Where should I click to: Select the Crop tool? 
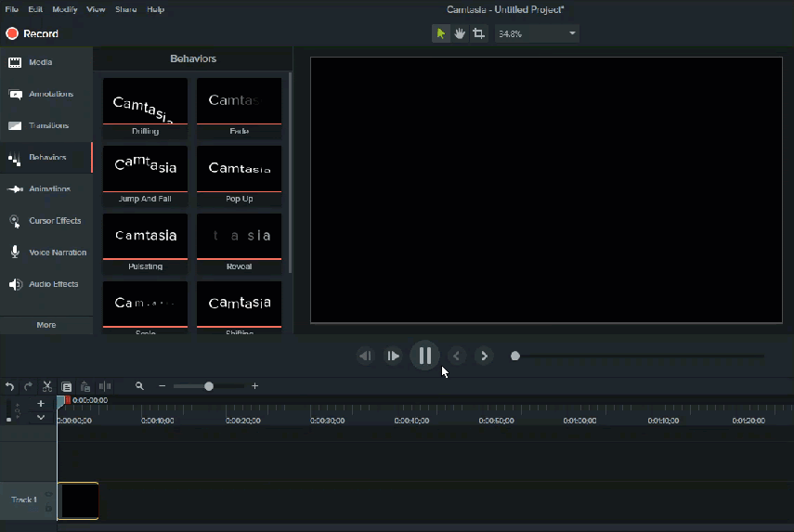[478, 34]
